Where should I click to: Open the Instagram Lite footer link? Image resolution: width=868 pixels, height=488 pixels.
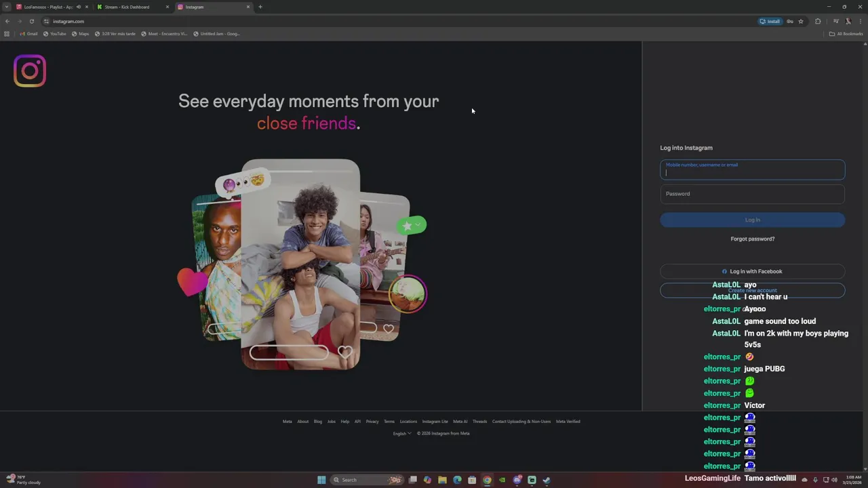point(435,422)
